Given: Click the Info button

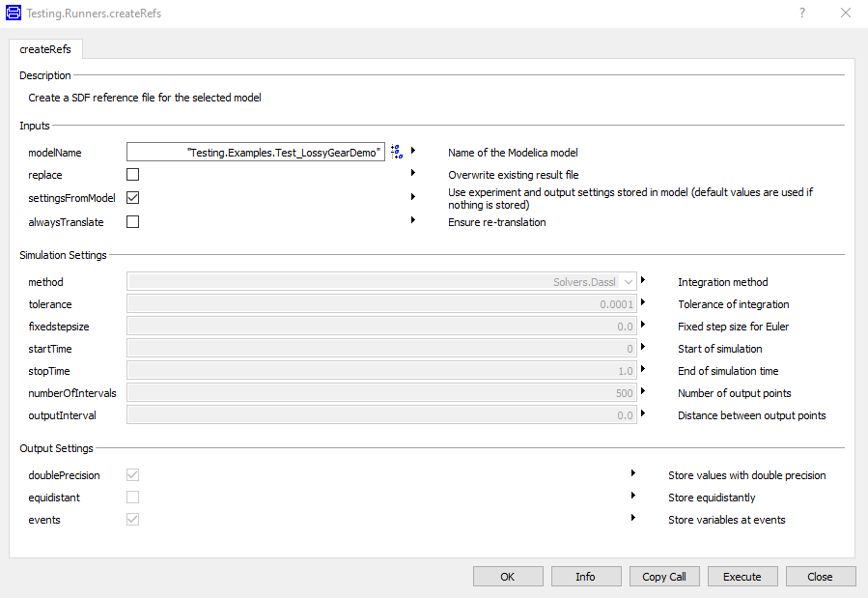Looking at the screenshot, I should coord(586,577).
